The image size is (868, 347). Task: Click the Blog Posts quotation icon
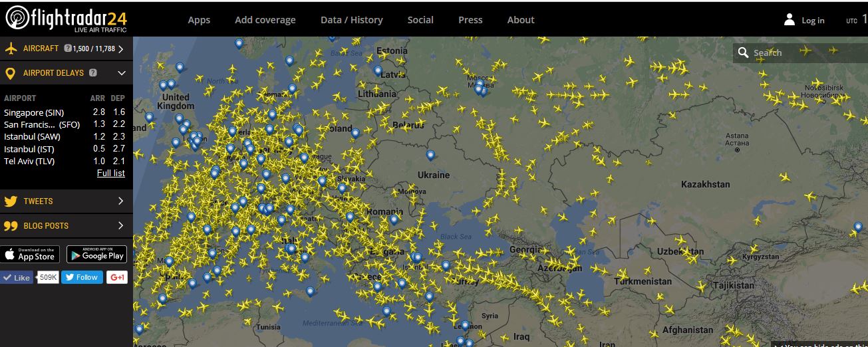click(11, 226)
